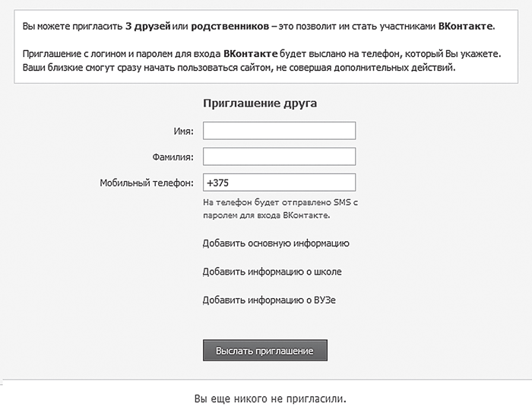Image resolution: width=532 pixels, height=410 pixels.
Task: Click the Имя: label
Action: (184, 131)
